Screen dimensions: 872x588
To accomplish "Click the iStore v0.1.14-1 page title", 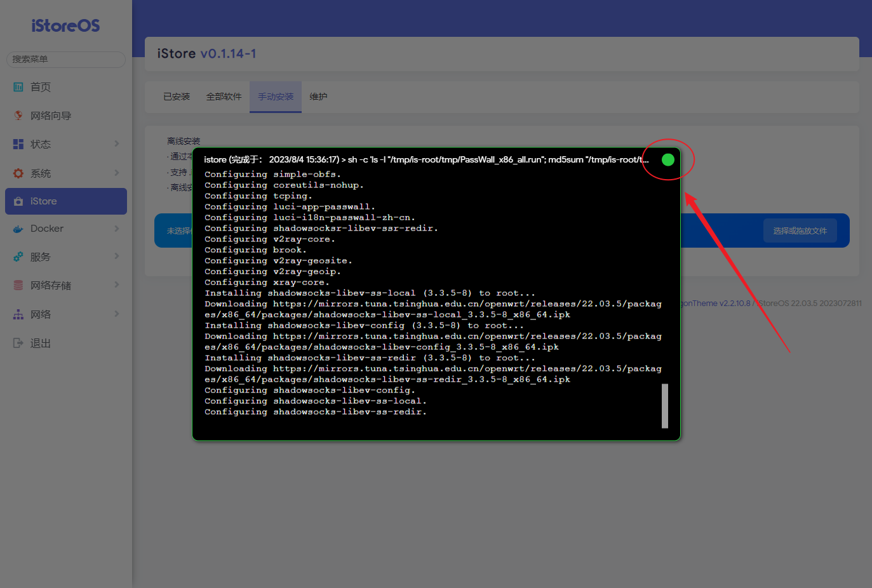I will tap(206, 53).
